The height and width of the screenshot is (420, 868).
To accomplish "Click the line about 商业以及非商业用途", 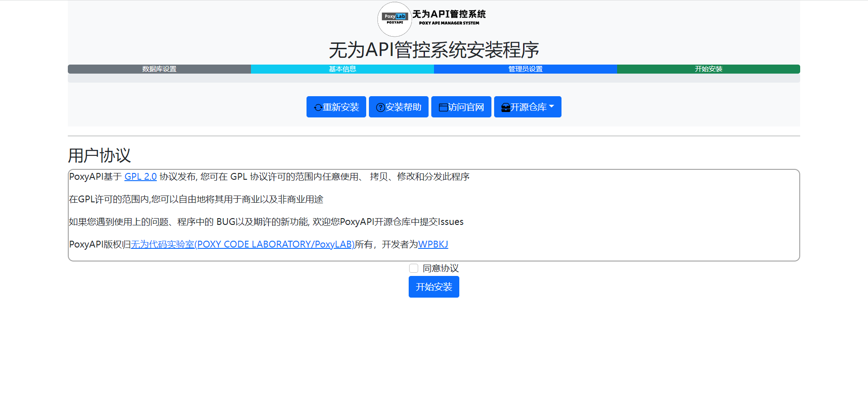I will click(x=196, y=199).
